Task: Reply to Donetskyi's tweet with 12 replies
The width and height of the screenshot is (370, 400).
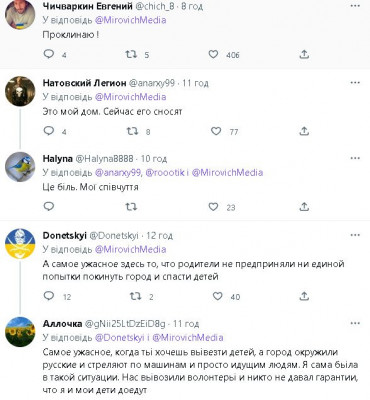Action: click(49, 296)
